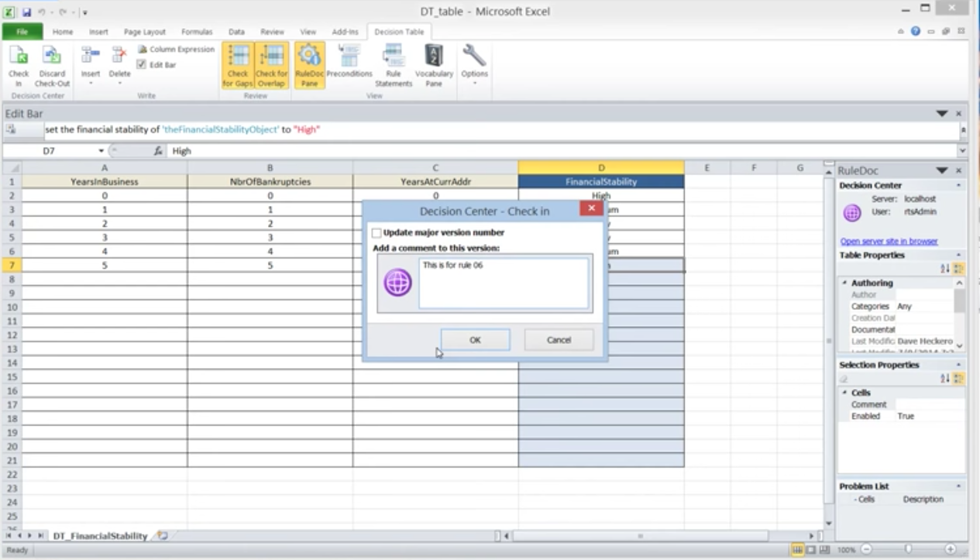
Task: Toggle the RuleDoc Pane button
Action: click(309, 65)
